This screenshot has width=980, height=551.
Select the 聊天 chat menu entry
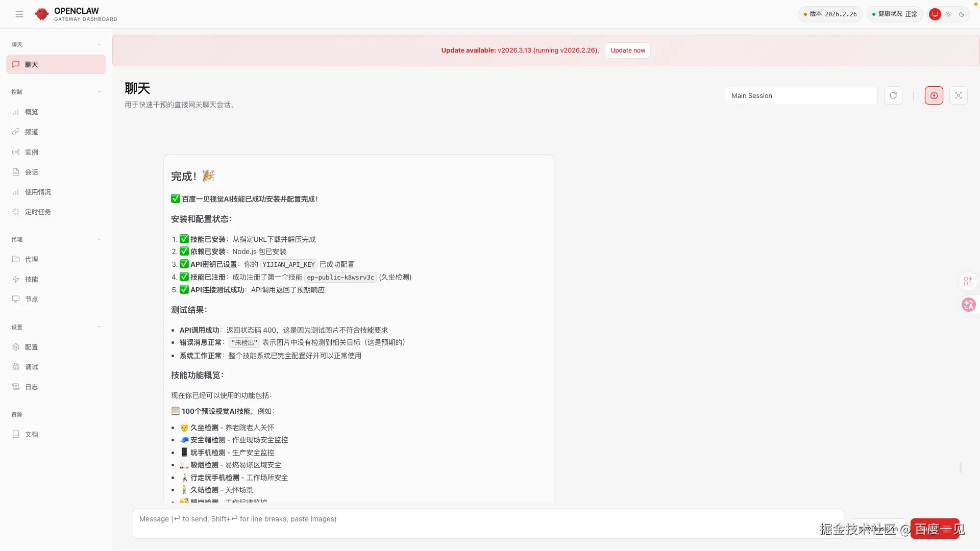tap(31, 64)
